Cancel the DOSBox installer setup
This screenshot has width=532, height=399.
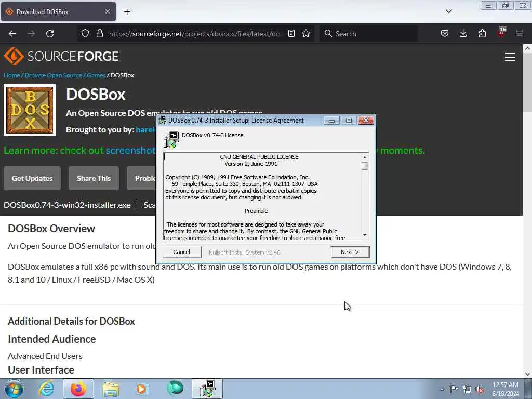click(181, 252)
